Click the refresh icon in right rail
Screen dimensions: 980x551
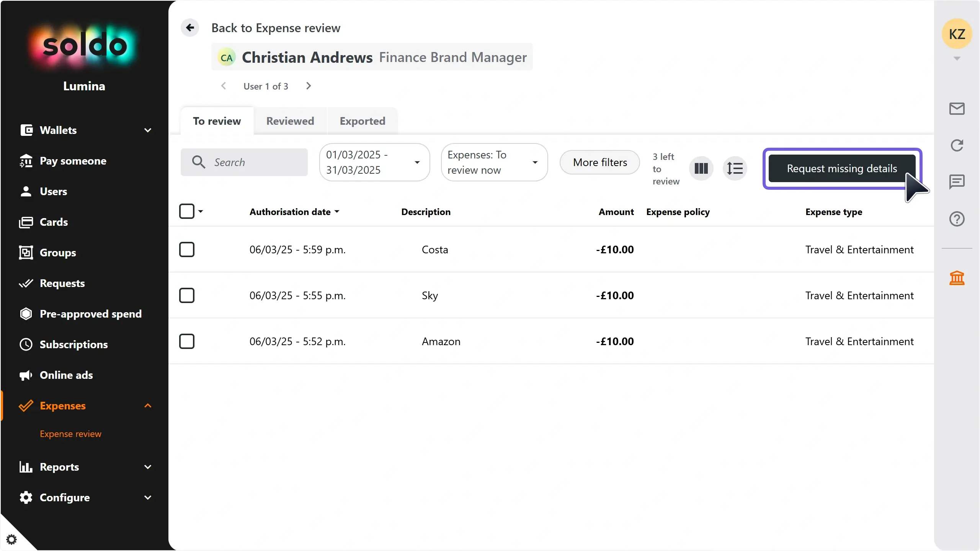957,145
